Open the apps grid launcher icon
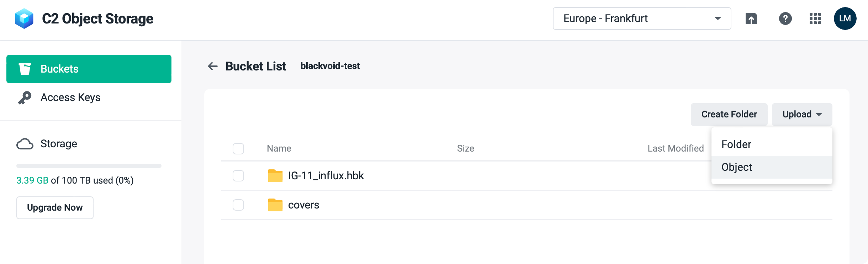The height and width of the screenshot is (264, 868). [815, 19]
